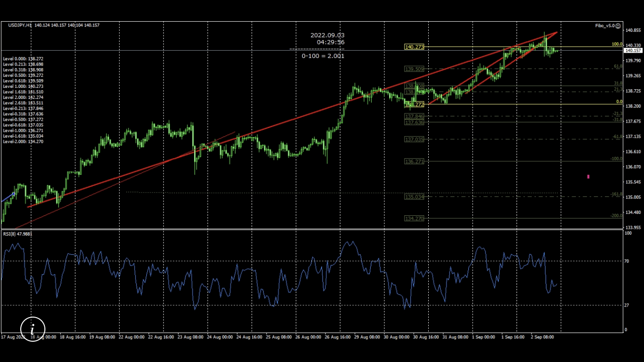Click 22 Aug 00:00 on the time axis

132,337
